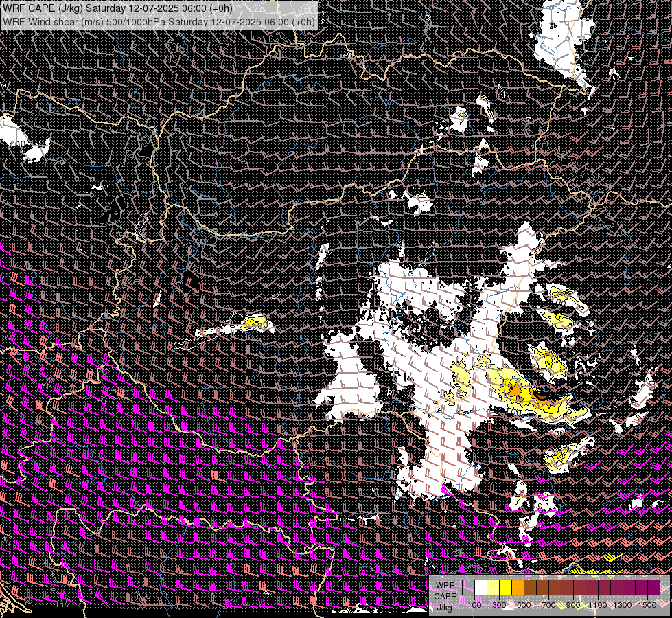Viewport: 672px width, 618px height.
Task: Select the white swatch in the CAPE legend
Action: click(481, 587)
